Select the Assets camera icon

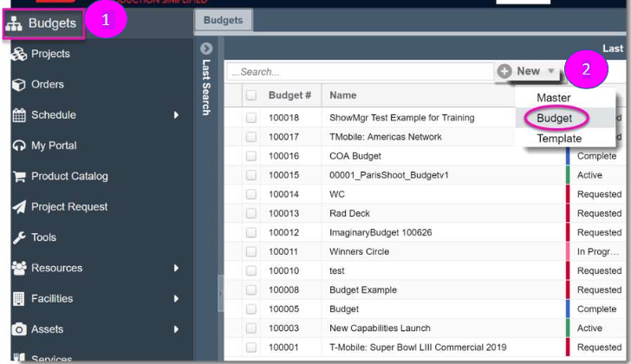coord(19,329)
